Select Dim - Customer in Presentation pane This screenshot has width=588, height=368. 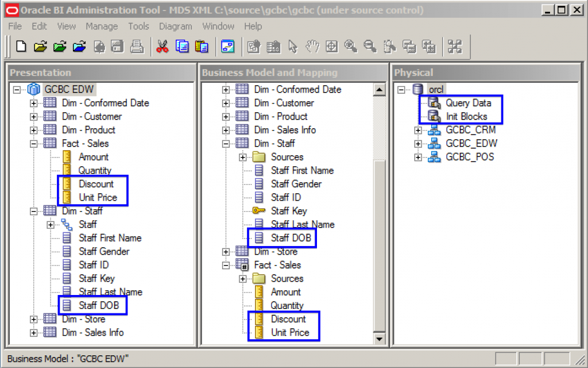[92, 116]
